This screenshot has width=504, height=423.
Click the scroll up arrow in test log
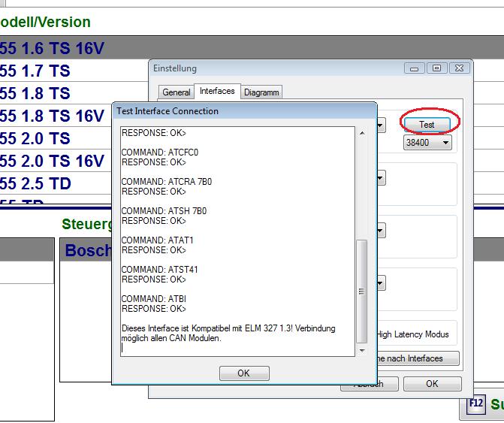click(362, 133)
